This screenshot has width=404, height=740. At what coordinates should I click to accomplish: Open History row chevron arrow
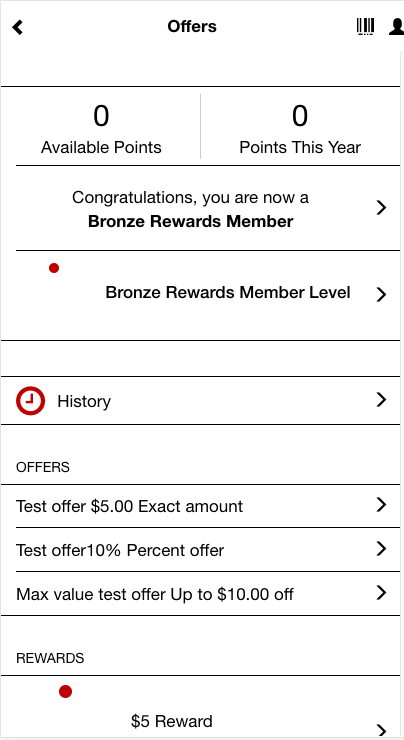pos(381,400)
